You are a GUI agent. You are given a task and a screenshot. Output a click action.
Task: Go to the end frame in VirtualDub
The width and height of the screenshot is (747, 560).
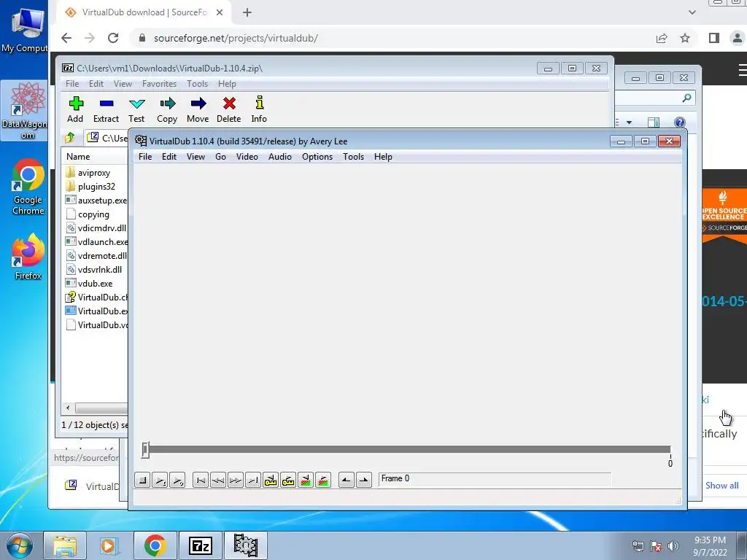[253, 480]
